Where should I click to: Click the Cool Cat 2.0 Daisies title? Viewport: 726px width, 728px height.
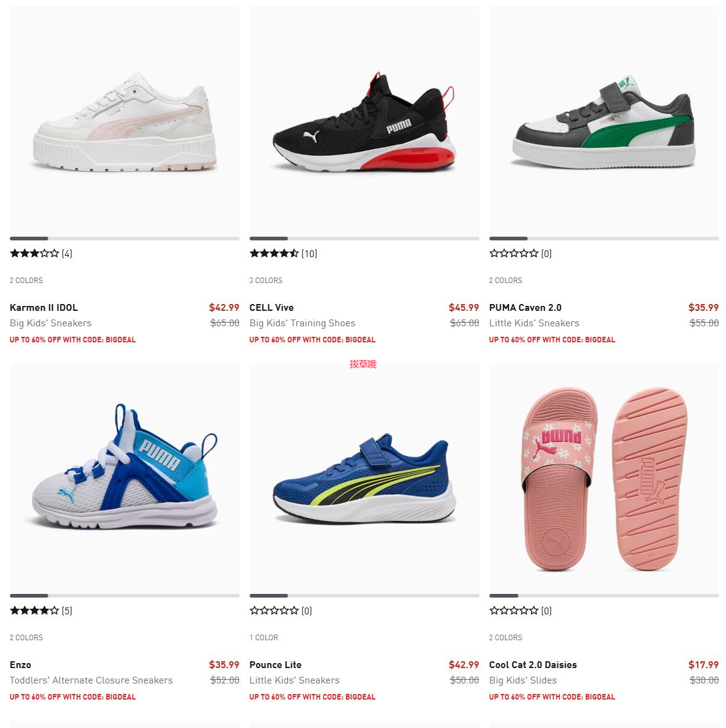(x=533, y=665)
